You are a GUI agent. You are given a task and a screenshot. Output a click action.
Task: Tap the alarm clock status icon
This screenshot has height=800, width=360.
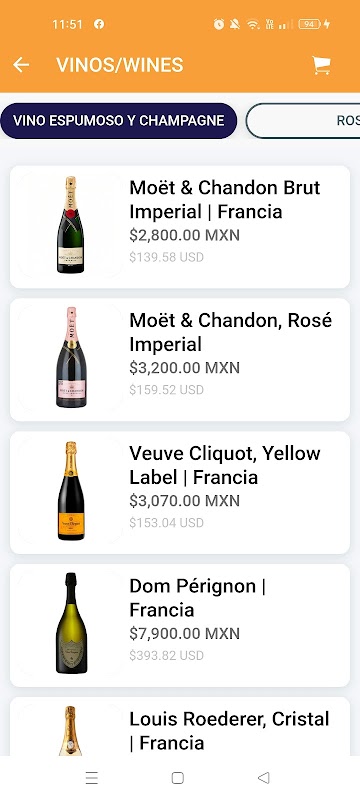219,24
